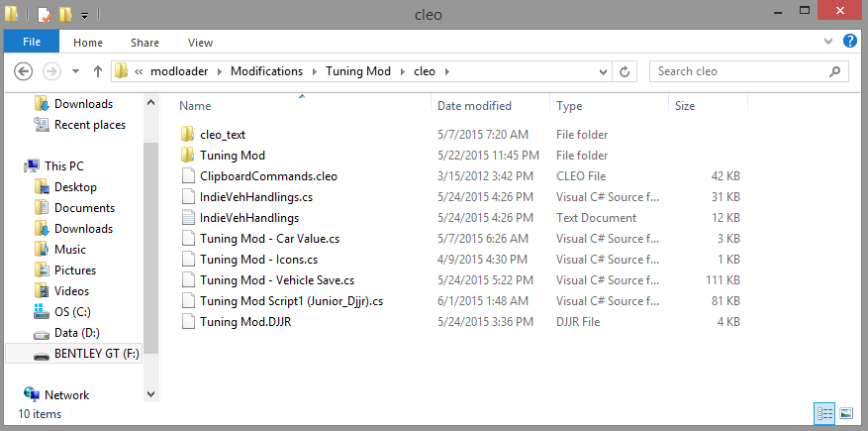This screenshot has height=431, width=868.
Task: Sort files by the Date modified column
Action: click(x=474, y=106)
